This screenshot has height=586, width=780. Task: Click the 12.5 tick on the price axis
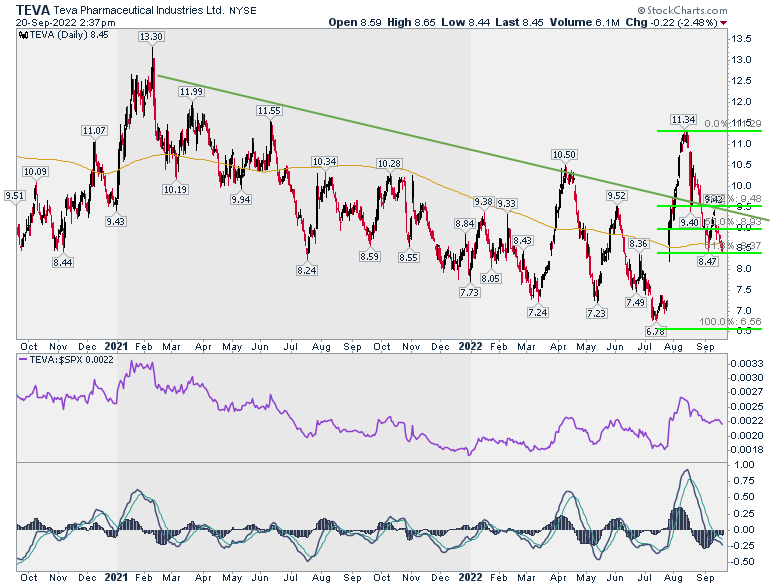coord(741,81)
